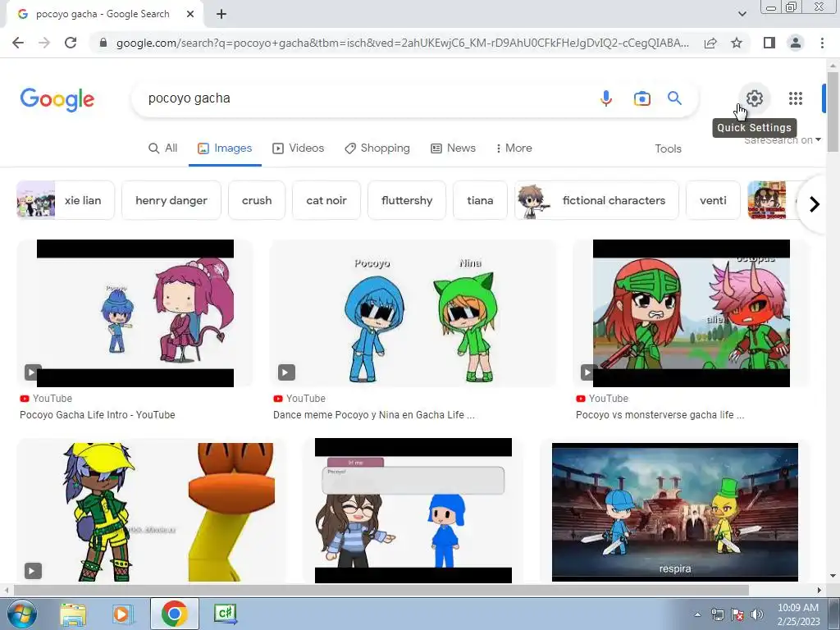Toggle the browser side panel

point(769,43)
